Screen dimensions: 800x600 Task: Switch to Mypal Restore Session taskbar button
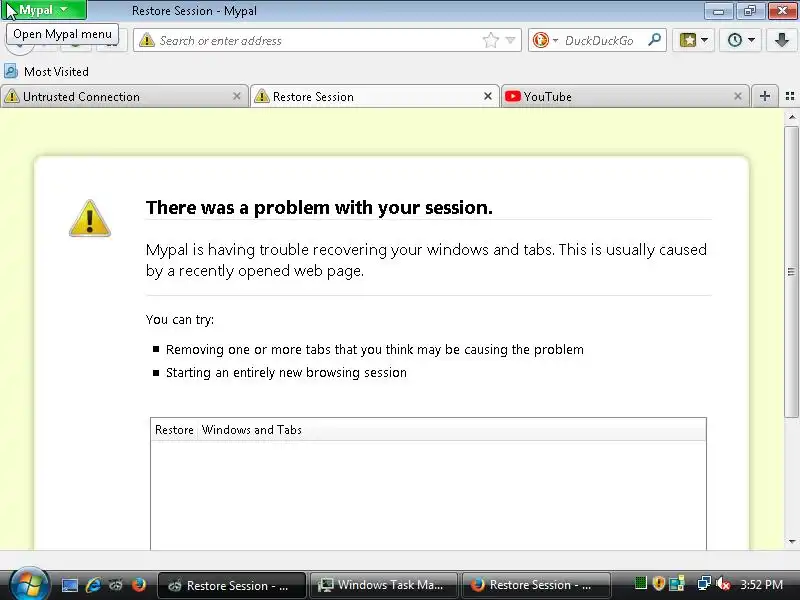pyautogui.click(x=232, y=585)
